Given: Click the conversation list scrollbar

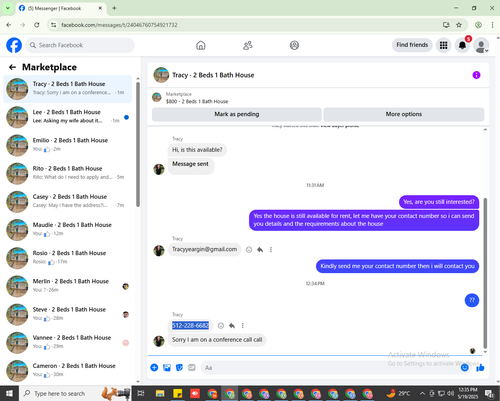Looking at the screenshot, I should click(x=138, y=143).
